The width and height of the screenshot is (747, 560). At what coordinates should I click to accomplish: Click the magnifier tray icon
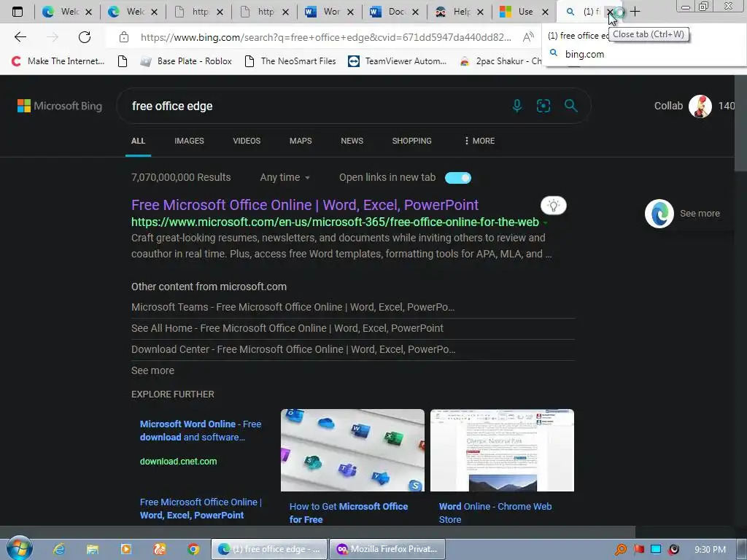pyautogui.click(x=621, y=550)
